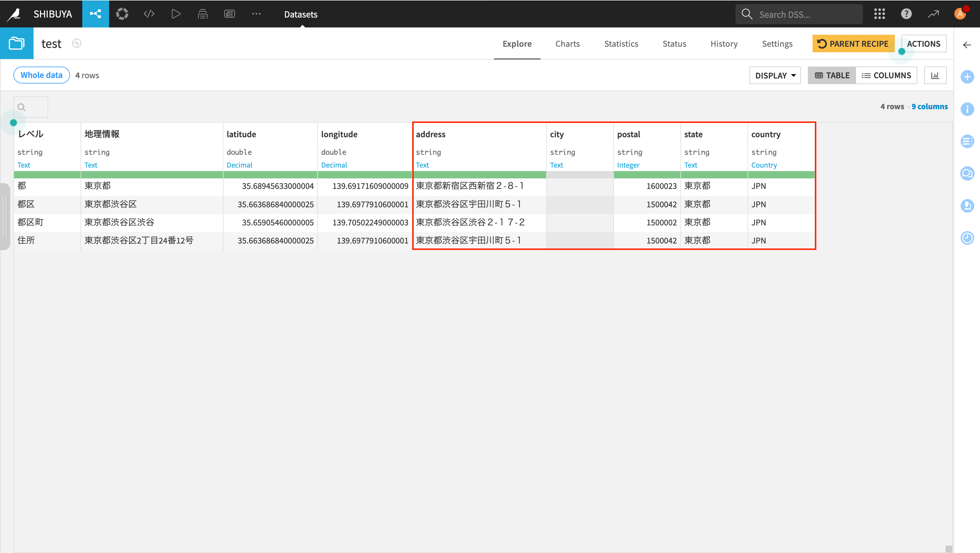This screenshot has width=980, height=553.
Task: Open the address column header menu
Action: coord(430,134)
